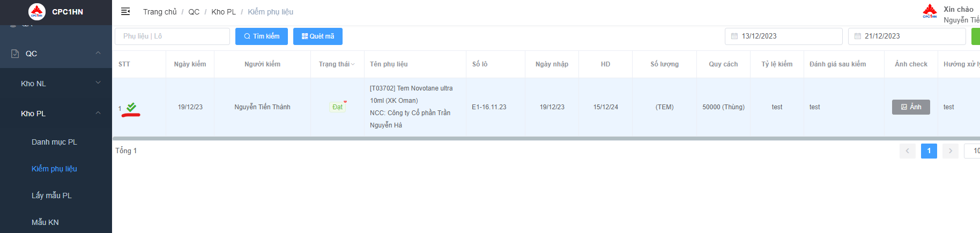Go to next page with right arrow

click(950, 151)
